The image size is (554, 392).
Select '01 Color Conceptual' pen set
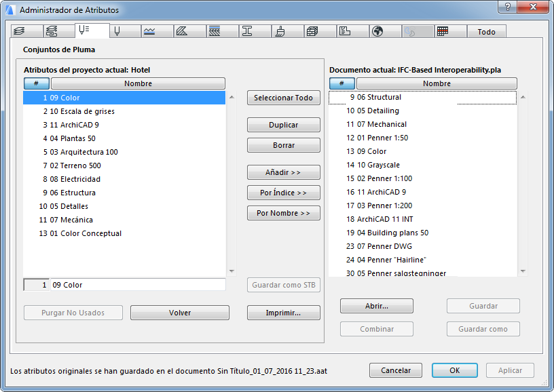(124, 233)
